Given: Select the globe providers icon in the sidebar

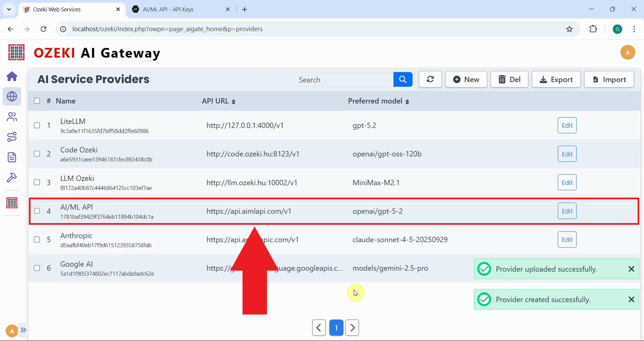Looking at the screenshot, I should pos(12,96).
